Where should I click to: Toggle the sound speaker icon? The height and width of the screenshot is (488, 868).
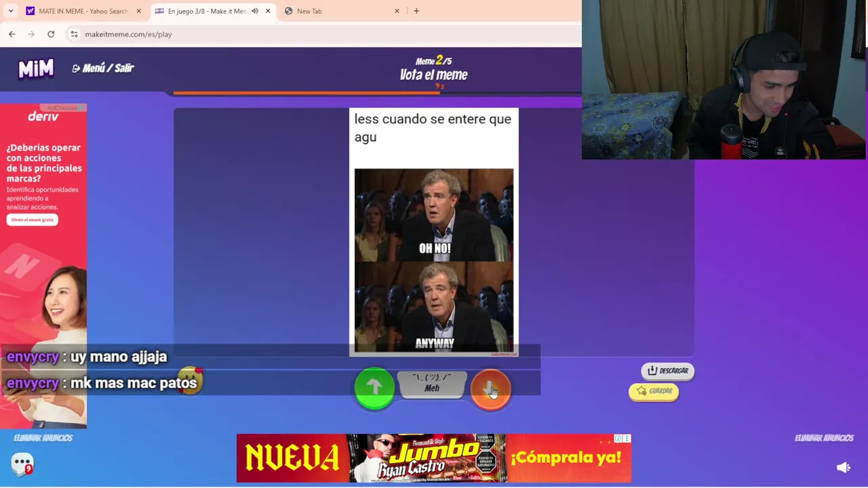(x=843, y=467)
